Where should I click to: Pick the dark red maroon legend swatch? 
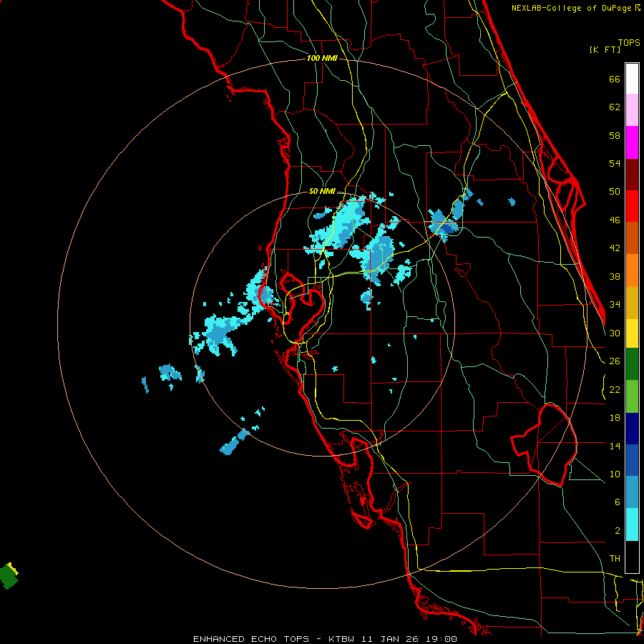pyautogui.click(x=632, y=174)
